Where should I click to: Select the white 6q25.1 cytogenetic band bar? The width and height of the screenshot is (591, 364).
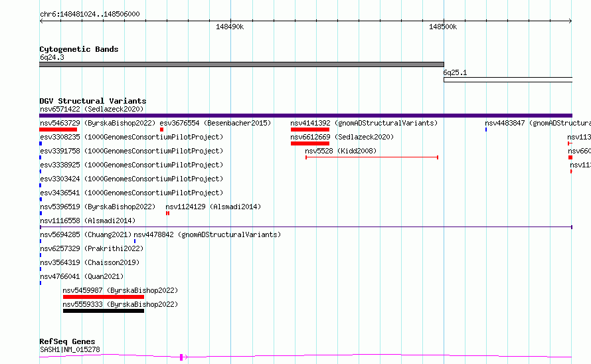coord(508,80)
